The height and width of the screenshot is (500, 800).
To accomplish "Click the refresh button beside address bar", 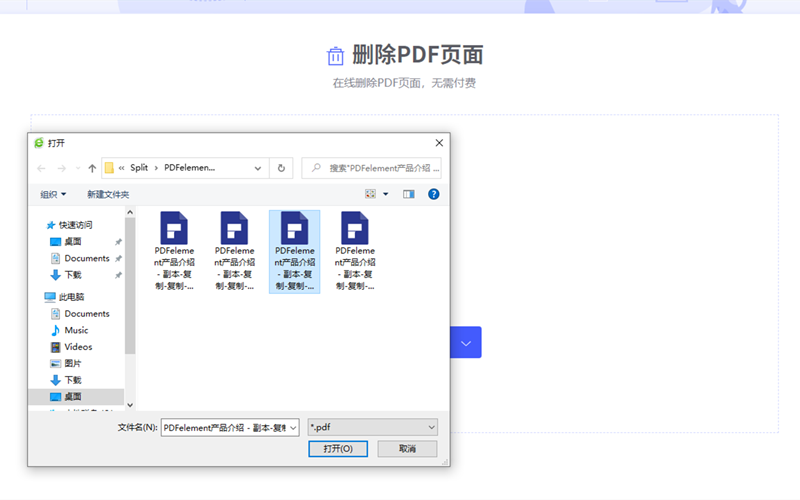I will pos(282,168).
